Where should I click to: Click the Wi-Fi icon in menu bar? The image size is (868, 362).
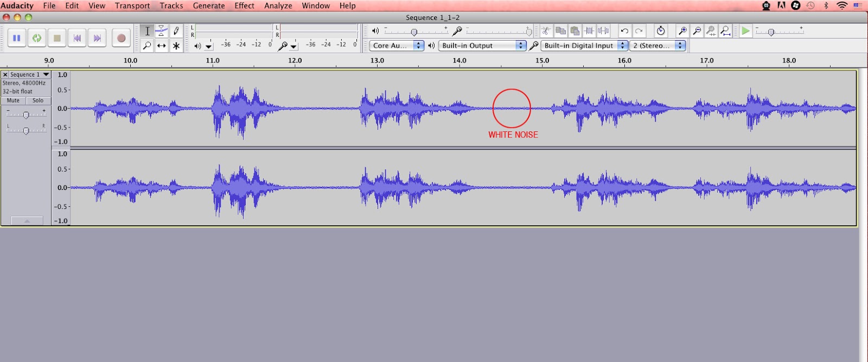pyautogui.click(x=842, y=5)
